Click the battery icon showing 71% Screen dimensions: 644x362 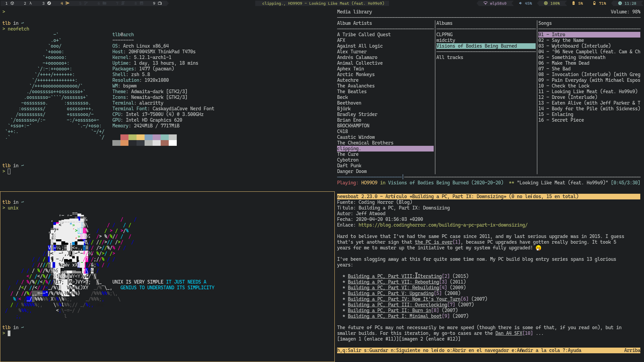(594, 3)
